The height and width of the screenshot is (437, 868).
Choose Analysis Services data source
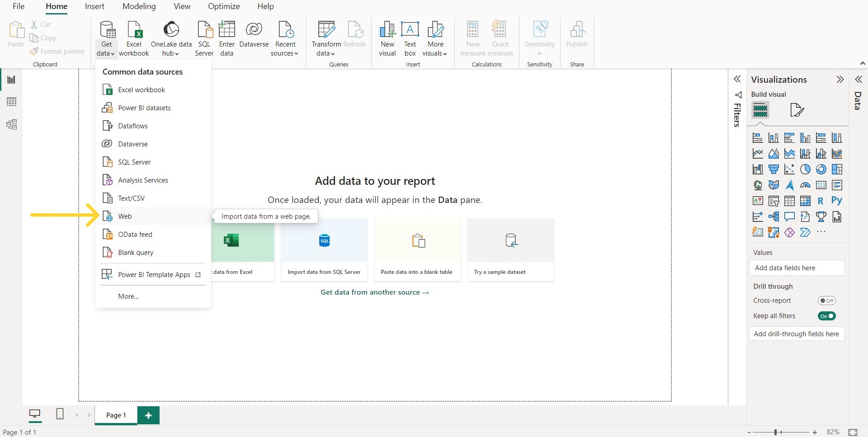point(153,180)
